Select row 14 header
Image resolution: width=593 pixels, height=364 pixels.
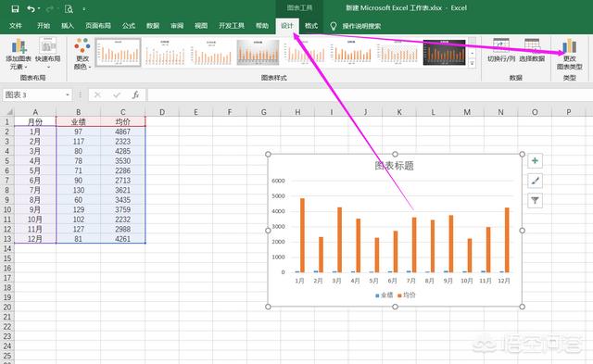point(7,249)
